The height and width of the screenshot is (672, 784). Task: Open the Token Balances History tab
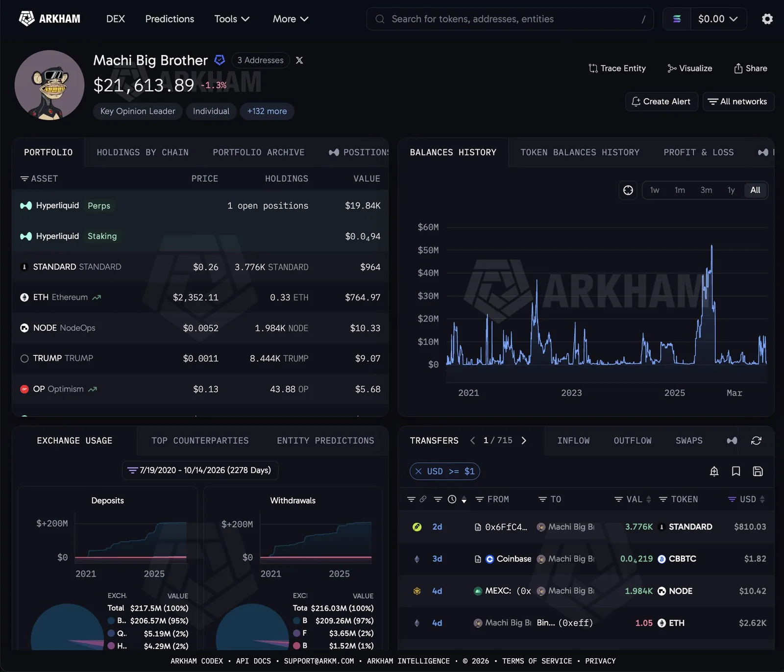(x=580, y=152)
